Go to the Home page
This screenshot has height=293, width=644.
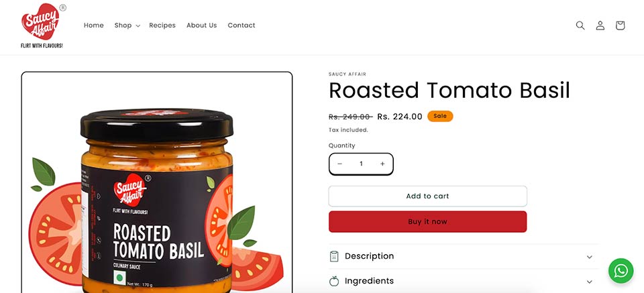94,25
